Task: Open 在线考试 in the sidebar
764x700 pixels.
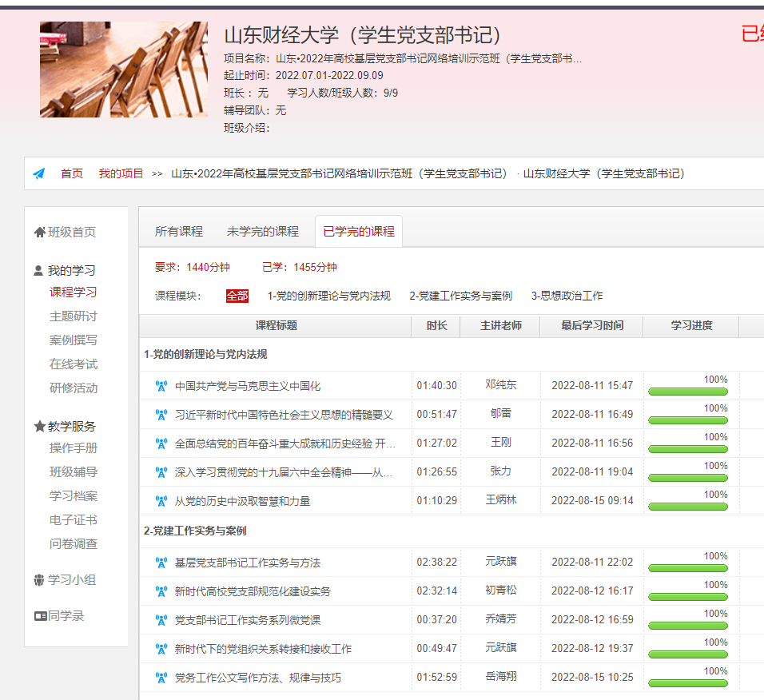Action: [74, 364]
